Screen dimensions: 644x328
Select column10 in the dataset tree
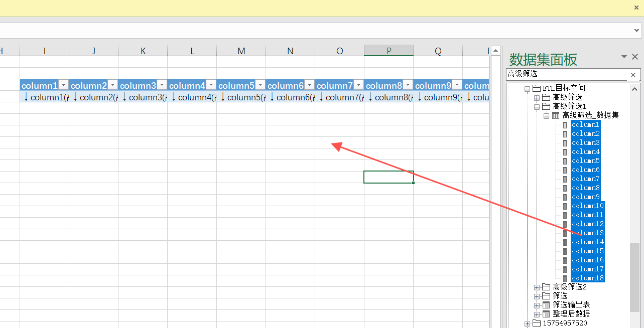point(587,206)
